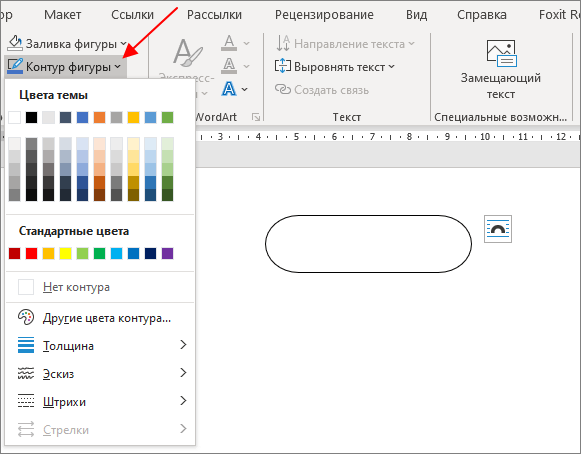
Task: Open the Эскиз menu entry
Action: click(x=100, y=373)
